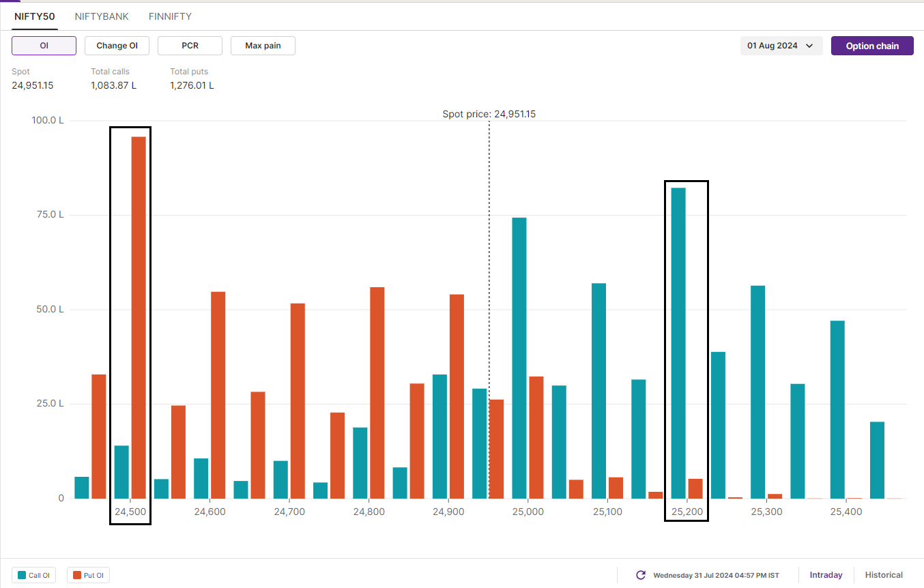The width and height of the screenshot is (924, 588).
Task: Click the 25,000 x-axis label
Action: pos(528,512)
